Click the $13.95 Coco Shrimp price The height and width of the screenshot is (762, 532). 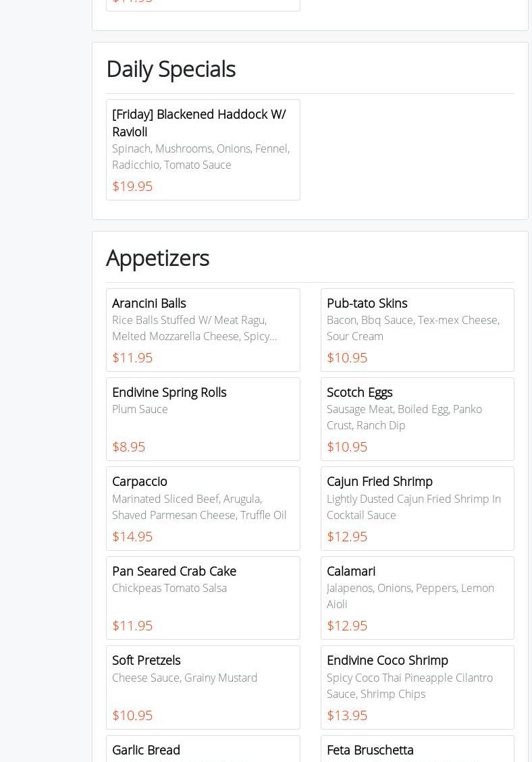tap(347, 715)
